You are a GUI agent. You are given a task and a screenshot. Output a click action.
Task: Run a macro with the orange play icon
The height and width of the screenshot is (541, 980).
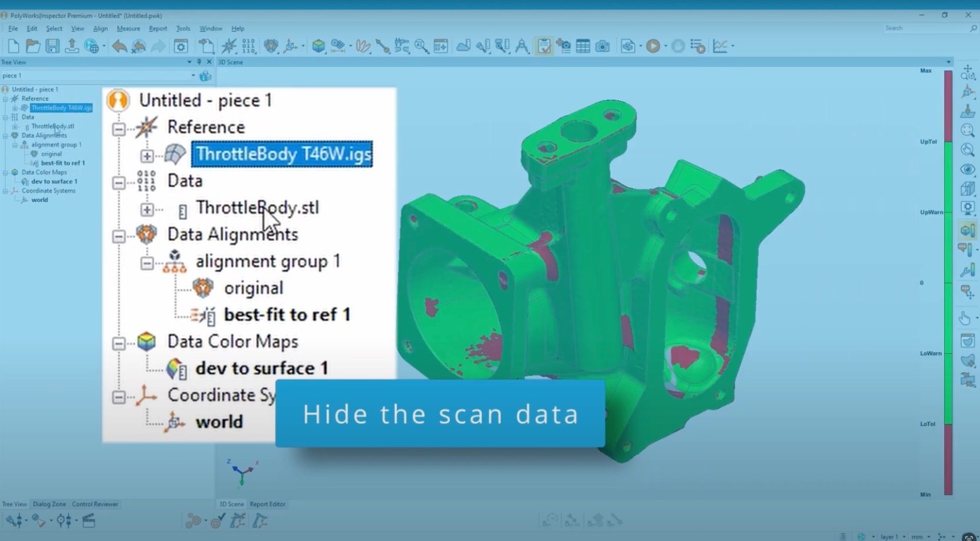coord(654,46)
